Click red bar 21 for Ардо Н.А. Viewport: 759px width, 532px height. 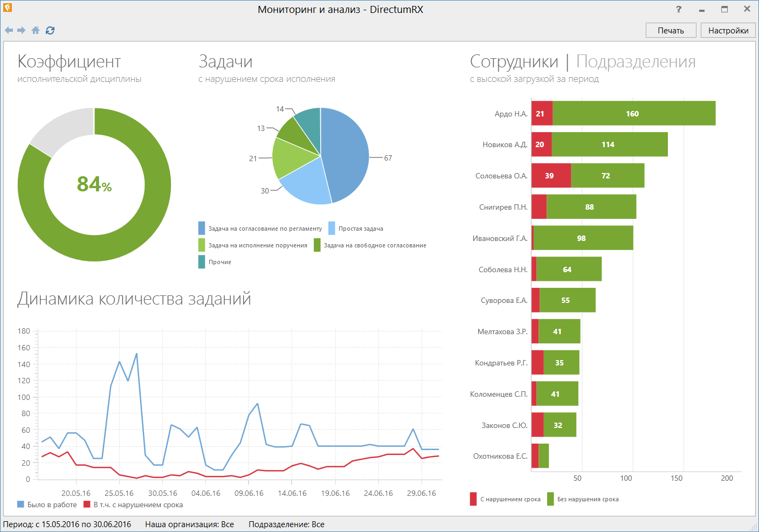[x=542, y=114]
